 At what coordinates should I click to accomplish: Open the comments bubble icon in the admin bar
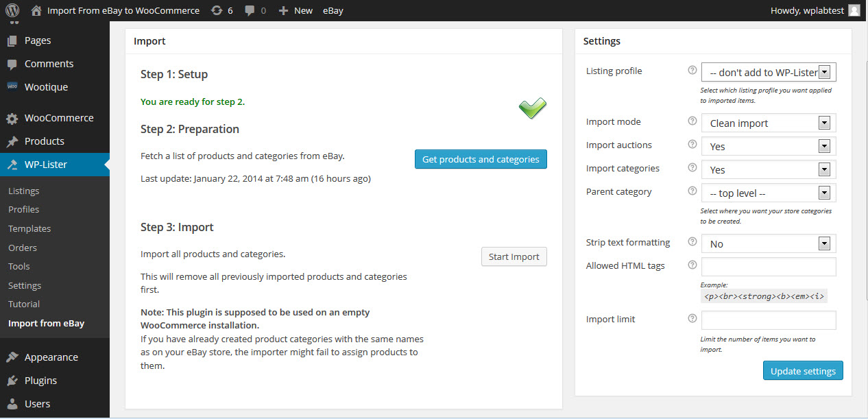(250, 10)
